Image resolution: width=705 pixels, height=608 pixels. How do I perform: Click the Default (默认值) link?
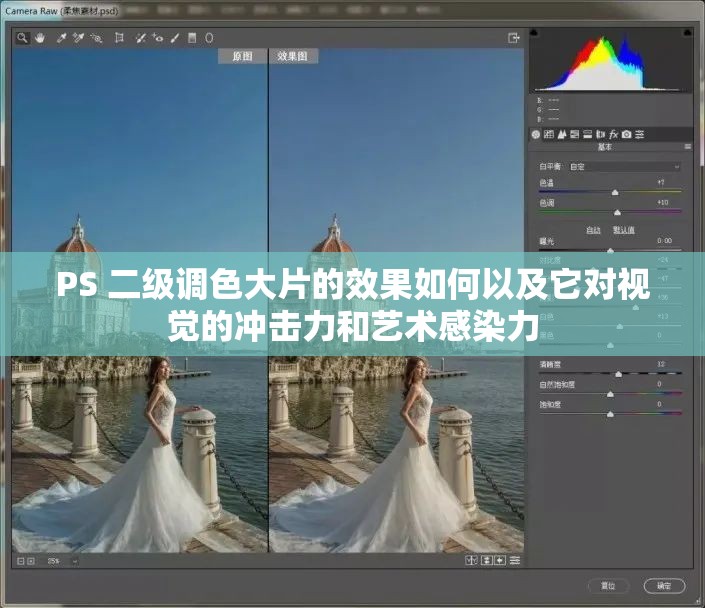624,230
